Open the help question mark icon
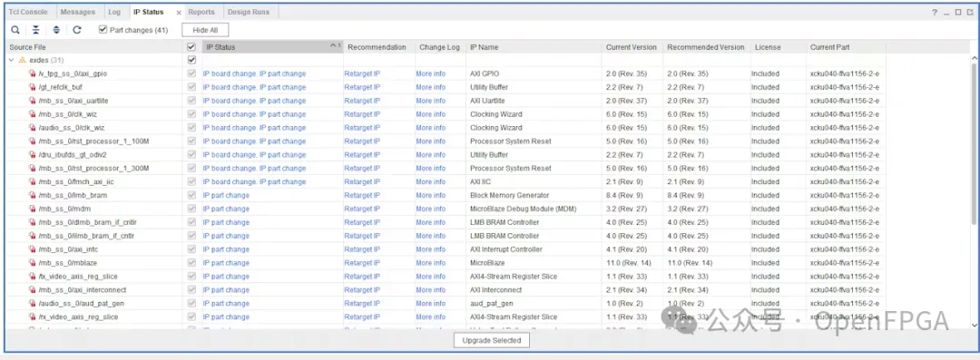The width and height of the screenshot is (980, 360). 935,12
